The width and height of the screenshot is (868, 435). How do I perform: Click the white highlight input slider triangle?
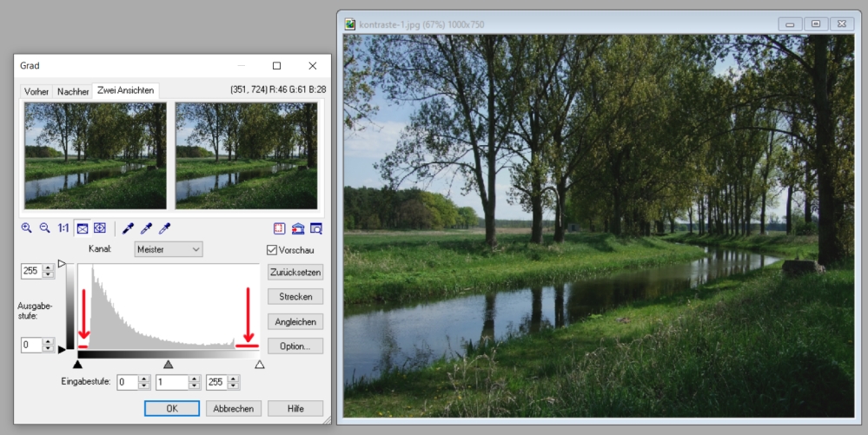[259, 365]
